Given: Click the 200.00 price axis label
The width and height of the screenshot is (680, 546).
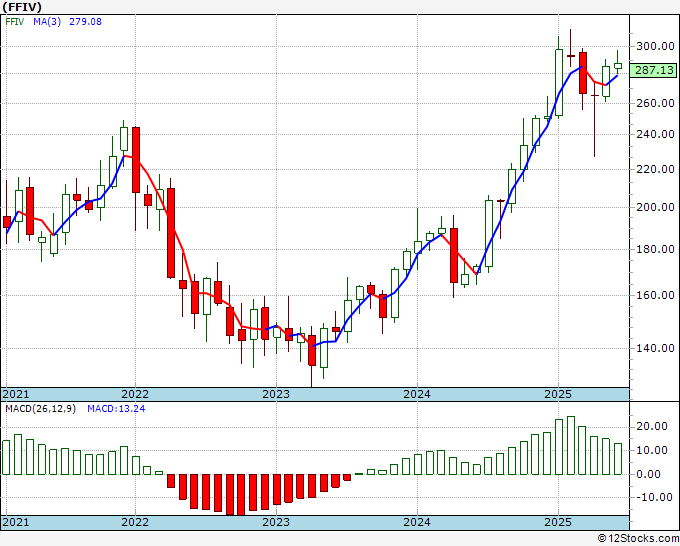Looking at the screenshot, I should (x=655, y=207).
